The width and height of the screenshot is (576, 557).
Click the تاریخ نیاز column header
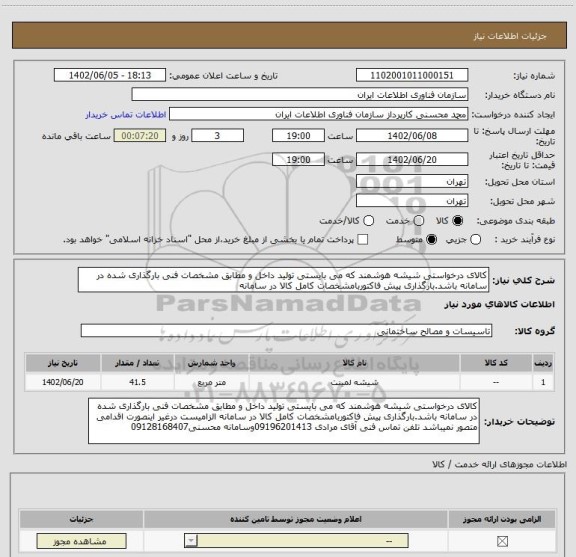point(63,363)
